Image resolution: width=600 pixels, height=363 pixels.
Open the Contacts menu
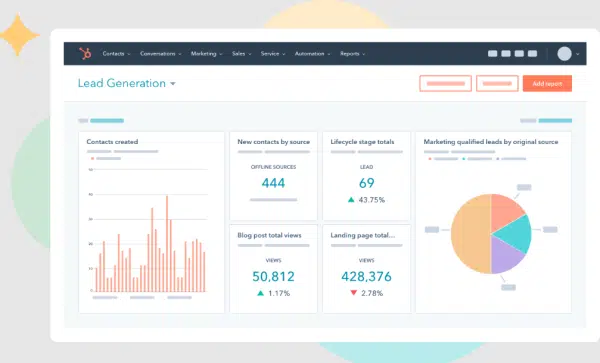(116, 54)
